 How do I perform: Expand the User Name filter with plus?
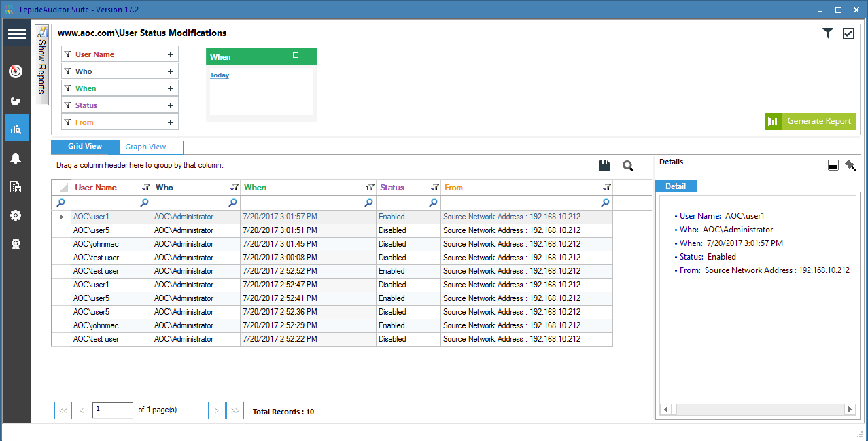tap(170, 54)
